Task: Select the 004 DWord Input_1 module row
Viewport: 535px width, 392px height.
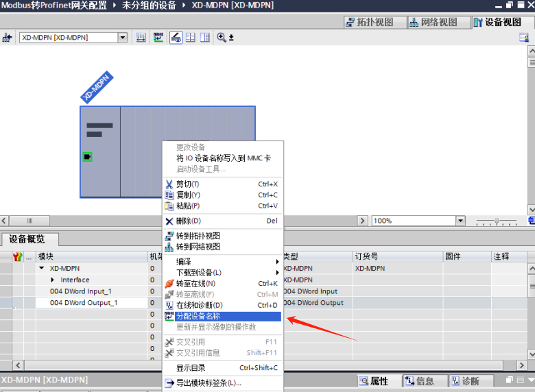Action: [x=80, y=291]
